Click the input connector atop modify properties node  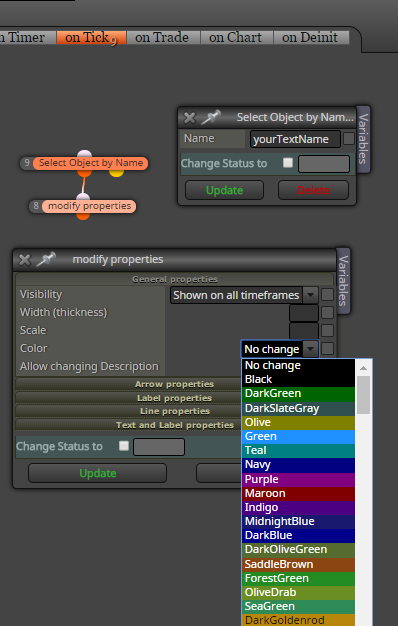83,196
